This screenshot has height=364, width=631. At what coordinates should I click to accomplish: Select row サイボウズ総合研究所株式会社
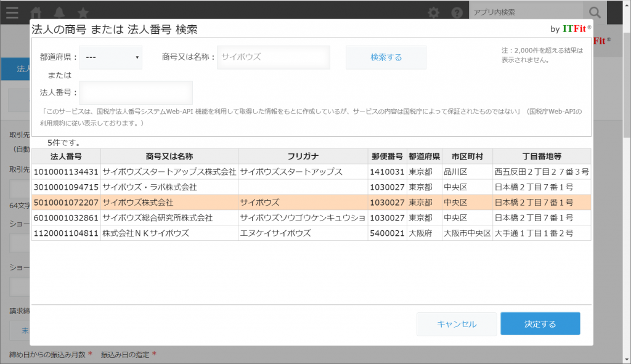click(x=311, y=217)
